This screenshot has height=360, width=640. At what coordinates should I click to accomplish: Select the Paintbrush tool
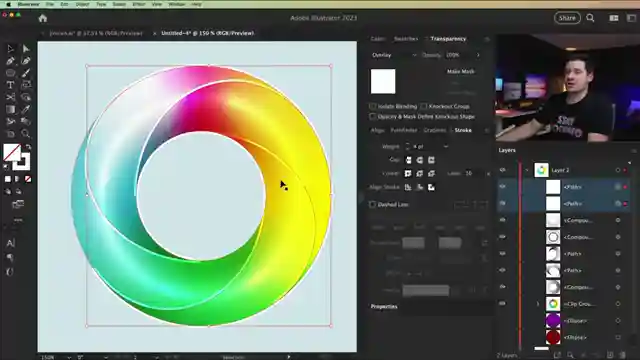click(x=26, y=73)
